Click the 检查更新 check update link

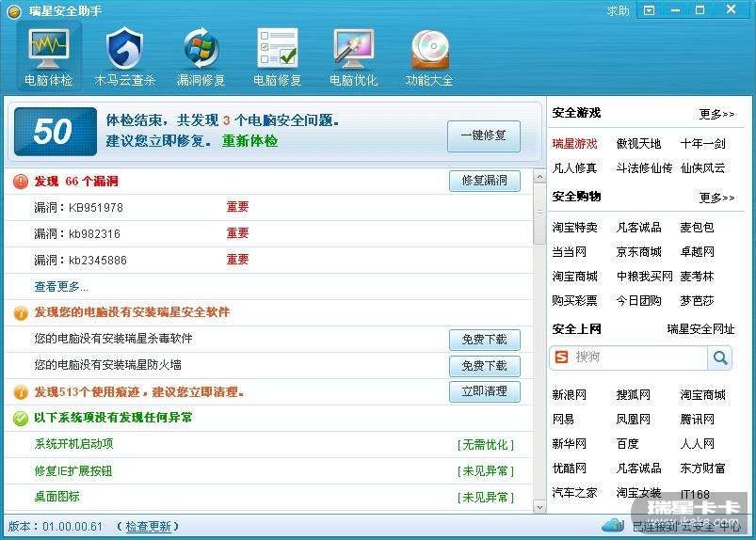point(148,527)
